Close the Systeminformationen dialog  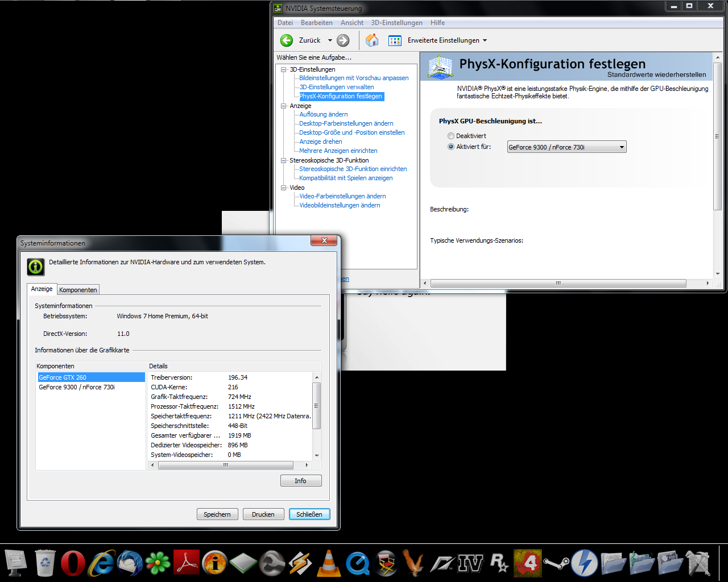point(324,240)
